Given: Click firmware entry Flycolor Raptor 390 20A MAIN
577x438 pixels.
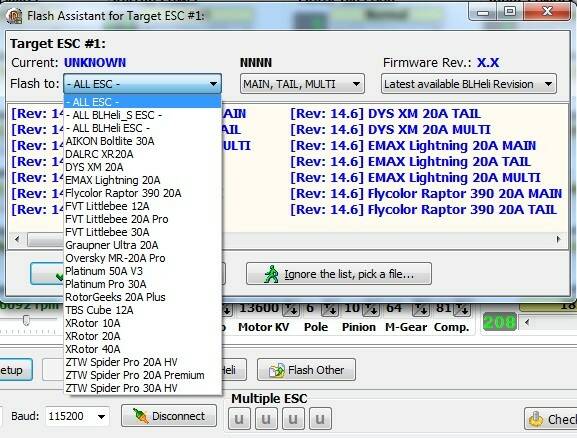Looking at the screenshot, I should pos(426,194).
